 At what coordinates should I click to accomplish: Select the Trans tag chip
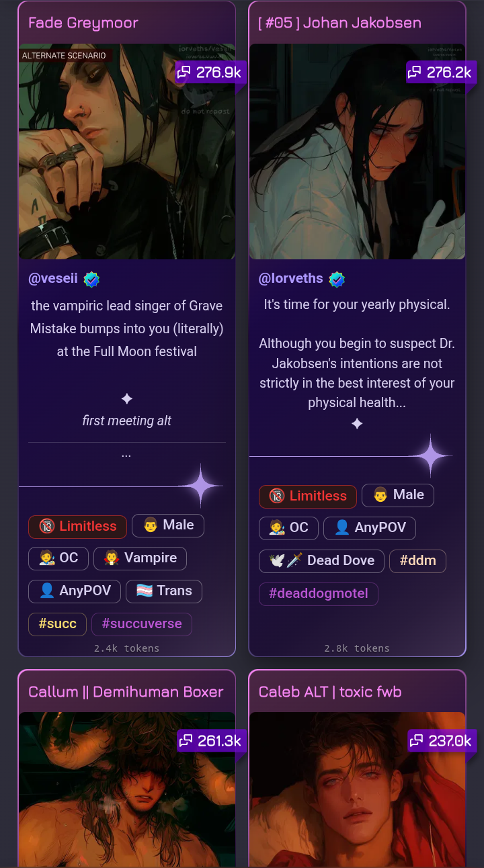(x=164, y=591)
